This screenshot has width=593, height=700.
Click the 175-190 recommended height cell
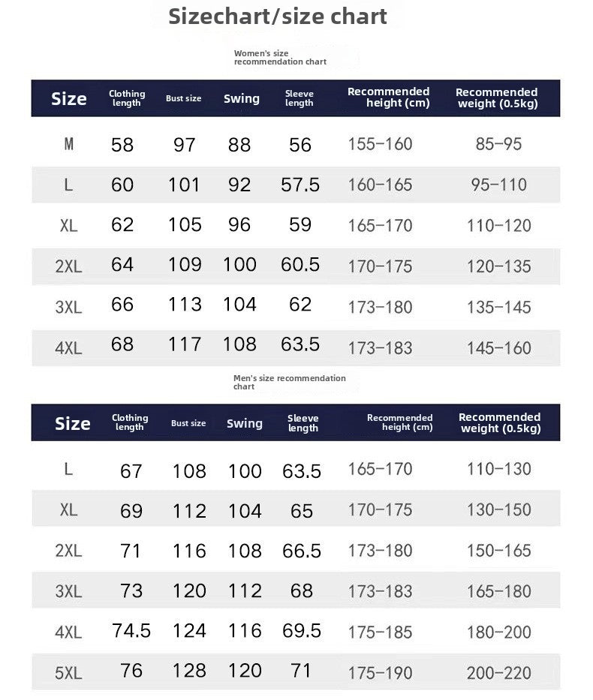pos(380,673)
